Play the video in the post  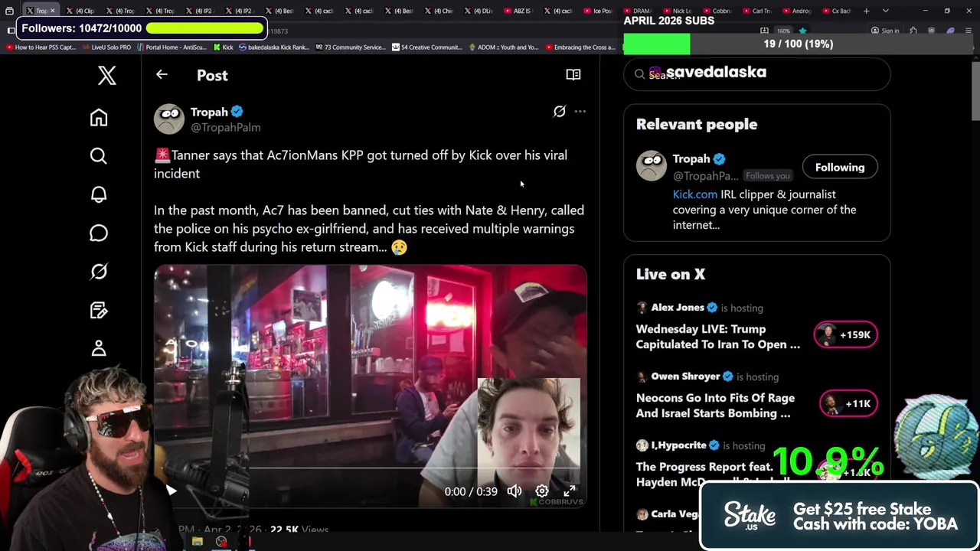coord(171,491)
